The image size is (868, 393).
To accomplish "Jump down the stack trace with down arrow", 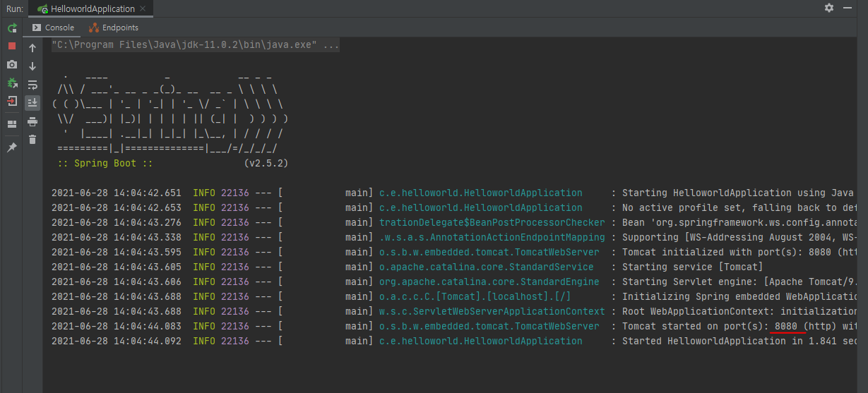I will [32, 66].
